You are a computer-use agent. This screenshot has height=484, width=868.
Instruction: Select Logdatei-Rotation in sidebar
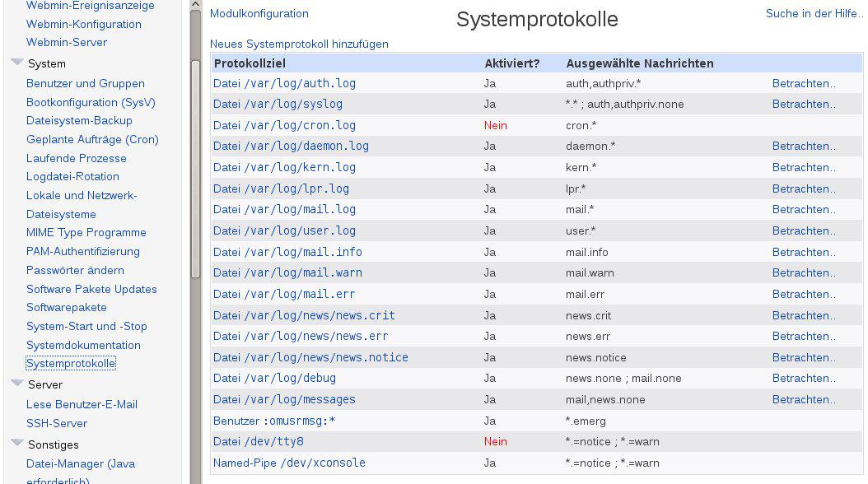click(72, 176)
